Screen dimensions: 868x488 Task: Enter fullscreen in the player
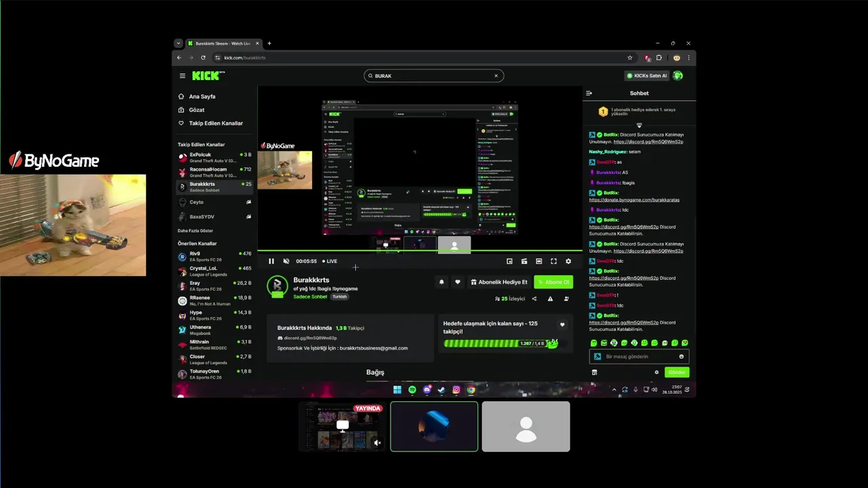click(x=553, y=261)
